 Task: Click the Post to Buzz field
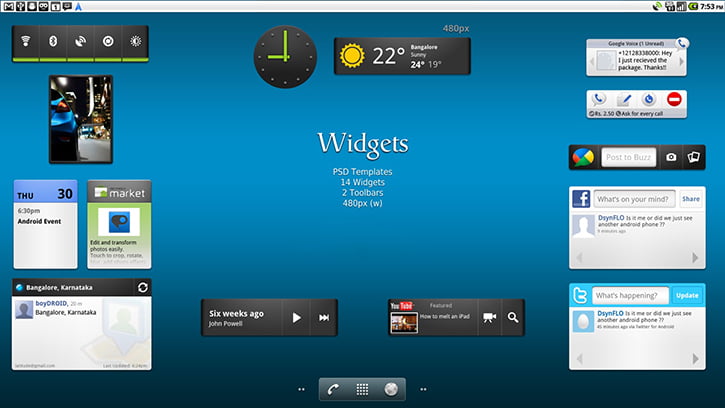point(628,158)
